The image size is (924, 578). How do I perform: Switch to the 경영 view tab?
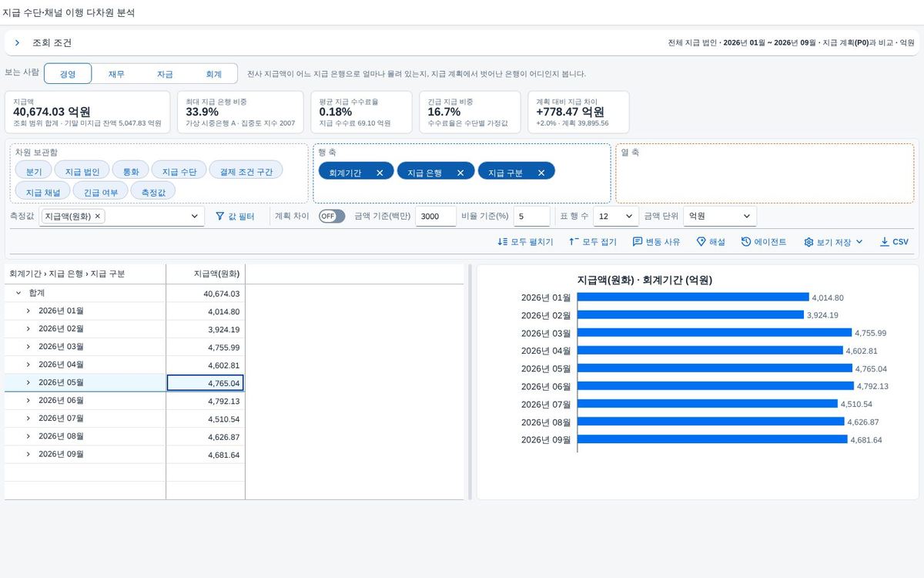pyautogui.click(x=68, y=74)
